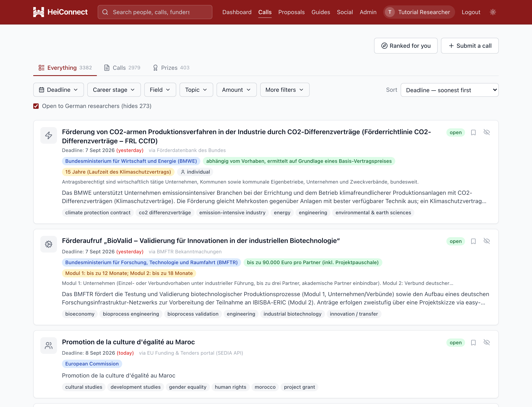The height and width of the screenshot is (407, 532).
Task: Switch to the Everything tab
Action: coord(65,68)
